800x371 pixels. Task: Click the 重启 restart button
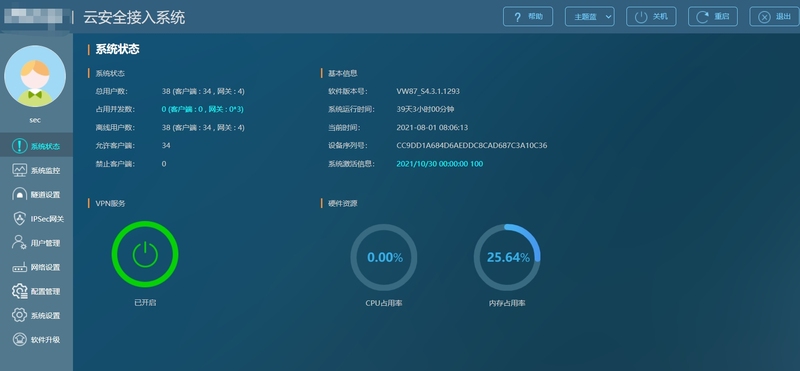(713, 17)
